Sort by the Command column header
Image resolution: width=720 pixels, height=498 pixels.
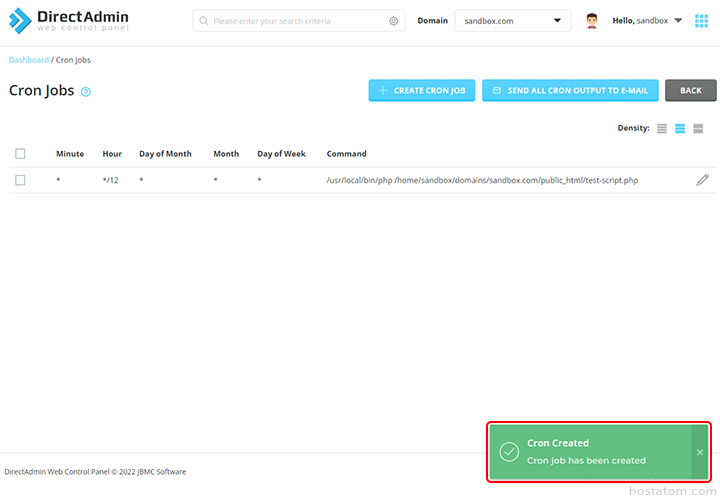346,154
